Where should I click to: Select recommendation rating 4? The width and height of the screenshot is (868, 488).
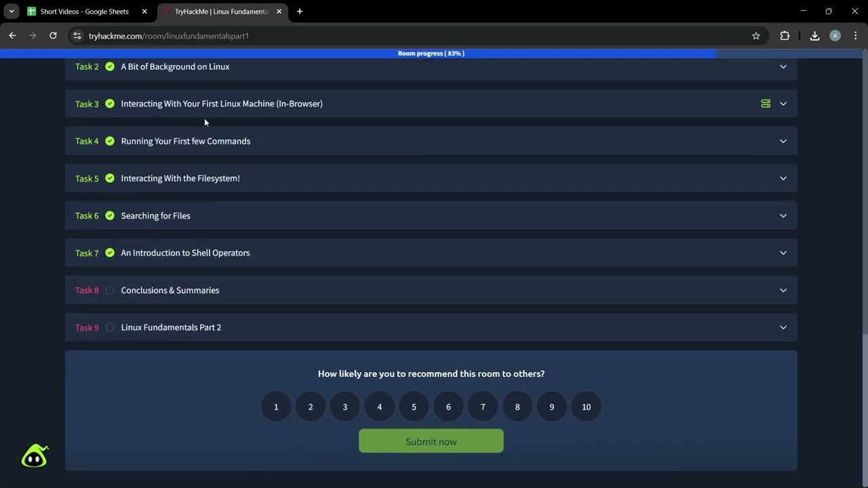point(380,407)
